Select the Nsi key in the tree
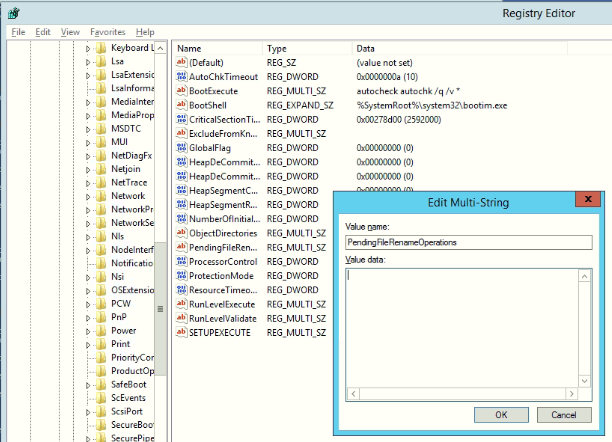Viewport: 612px width, 442px height. (x=117, y=277)
